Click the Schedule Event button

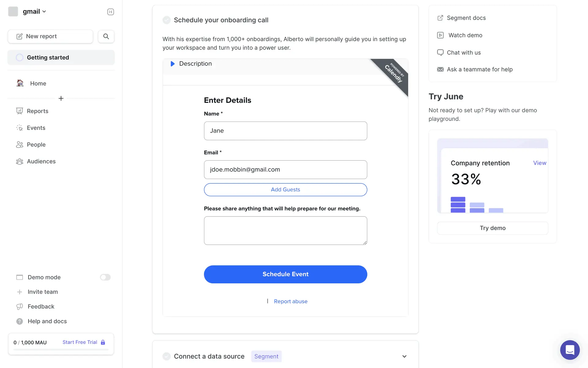click(x=285, y=274)
